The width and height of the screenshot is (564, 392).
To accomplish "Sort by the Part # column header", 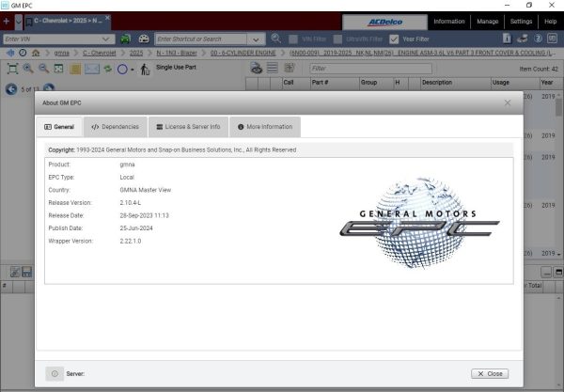I will 335,83.
